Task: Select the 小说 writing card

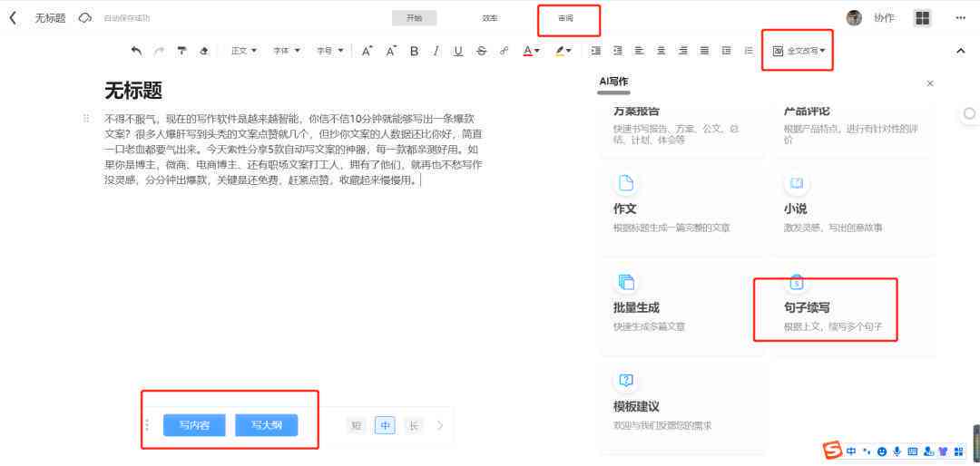Action: click(x=853, y=206)
